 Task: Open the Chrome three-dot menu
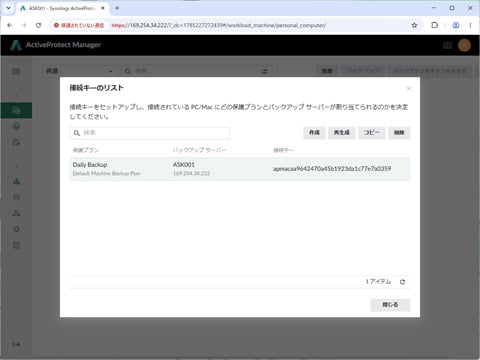click(x=470, y=25)
